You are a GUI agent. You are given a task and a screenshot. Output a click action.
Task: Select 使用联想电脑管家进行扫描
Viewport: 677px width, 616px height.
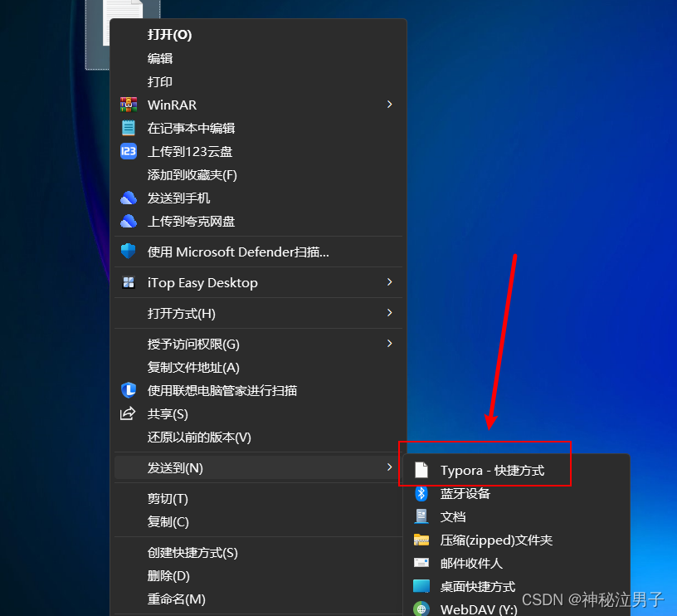259,390
